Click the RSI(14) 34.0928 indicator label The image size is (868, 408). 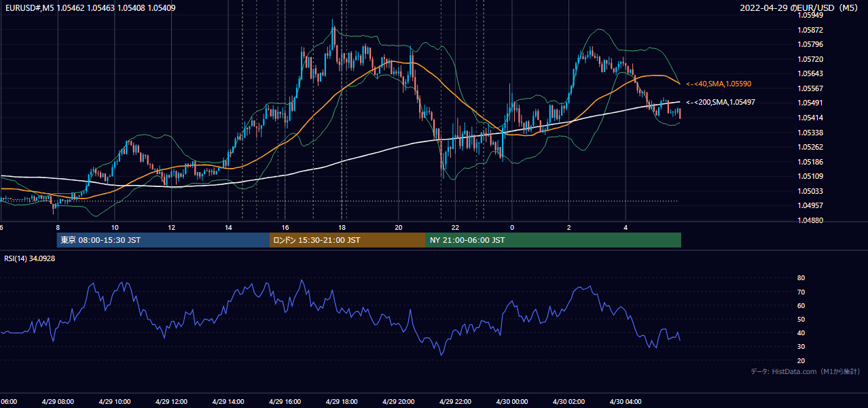click(30, 258)
